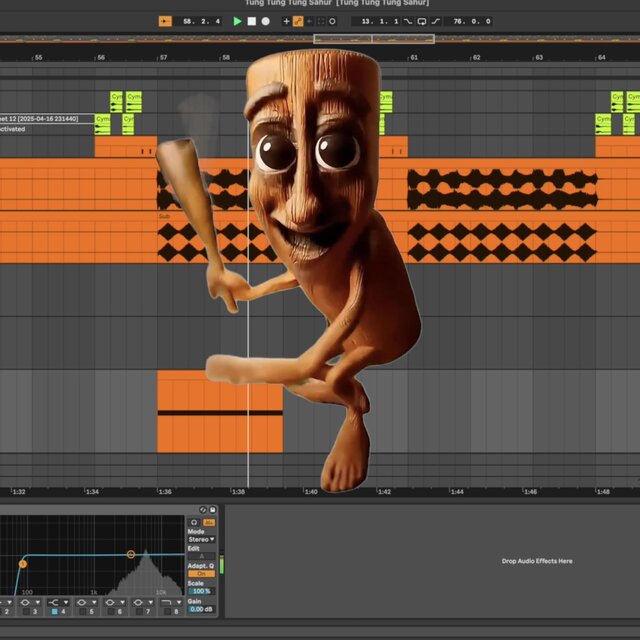This screenshot has height=640, width=640.
Task: Open band 5 filter type dropdown
Action: point(86,602)
